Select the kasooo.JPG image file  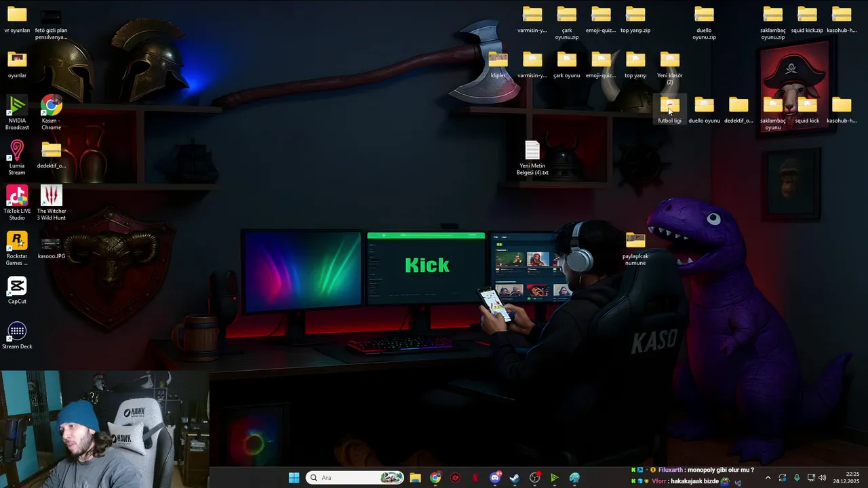[52, 248]
